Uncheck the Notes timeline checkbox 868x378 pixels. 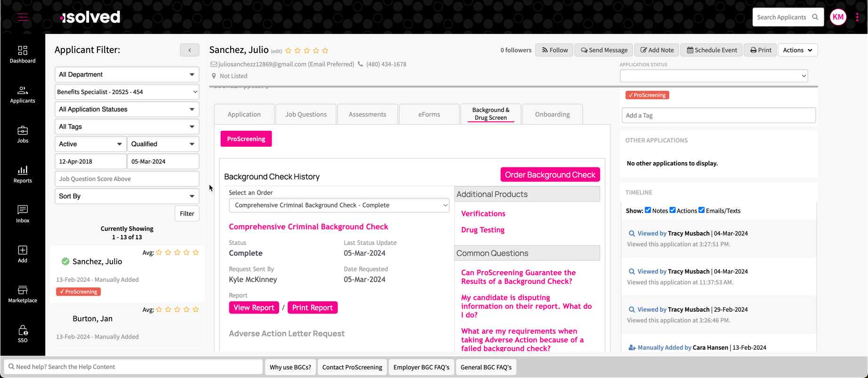coord(648,210)
